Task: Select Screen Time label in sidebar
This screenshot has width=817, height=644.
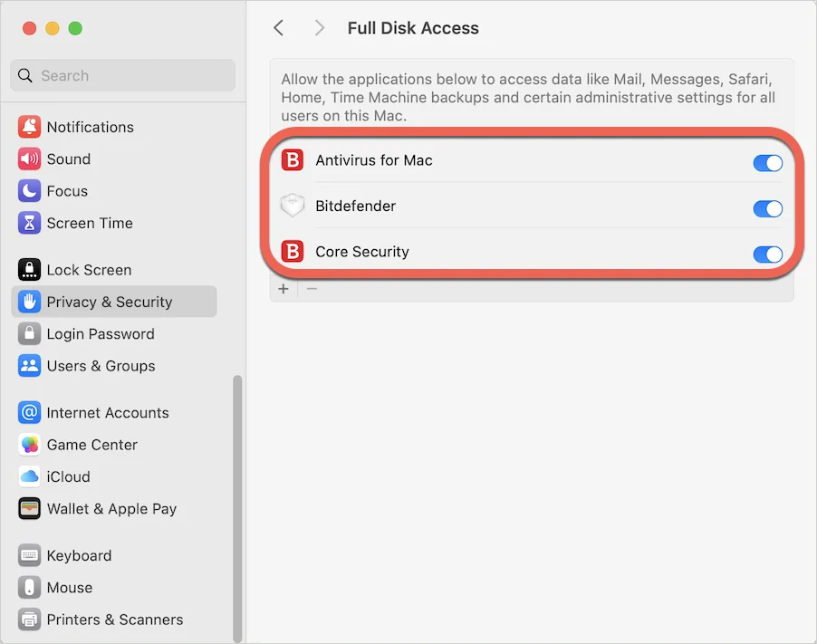Action: [x=90, y=223]
